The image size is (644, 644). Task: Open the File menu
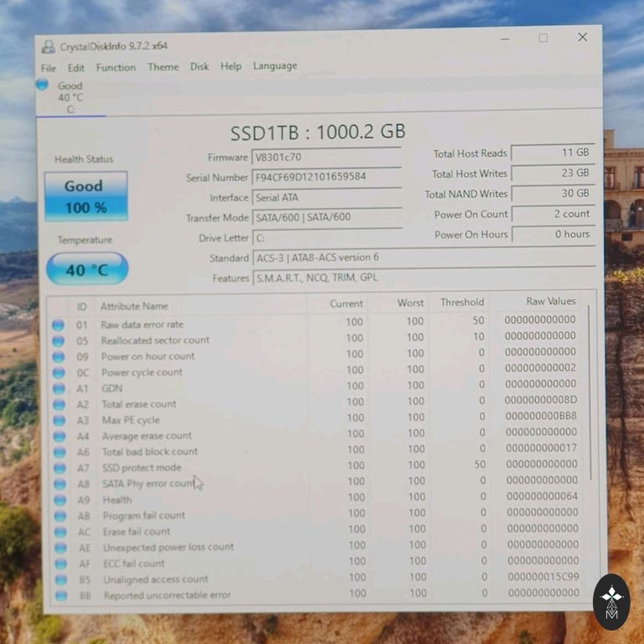click(49, 68)
